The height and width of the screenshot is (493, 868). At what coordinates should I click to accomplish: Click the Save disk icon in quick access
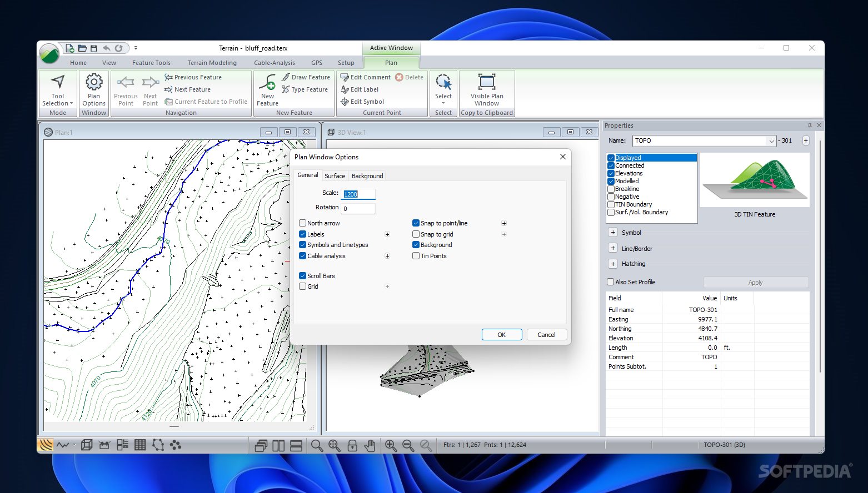click(94, 48)
